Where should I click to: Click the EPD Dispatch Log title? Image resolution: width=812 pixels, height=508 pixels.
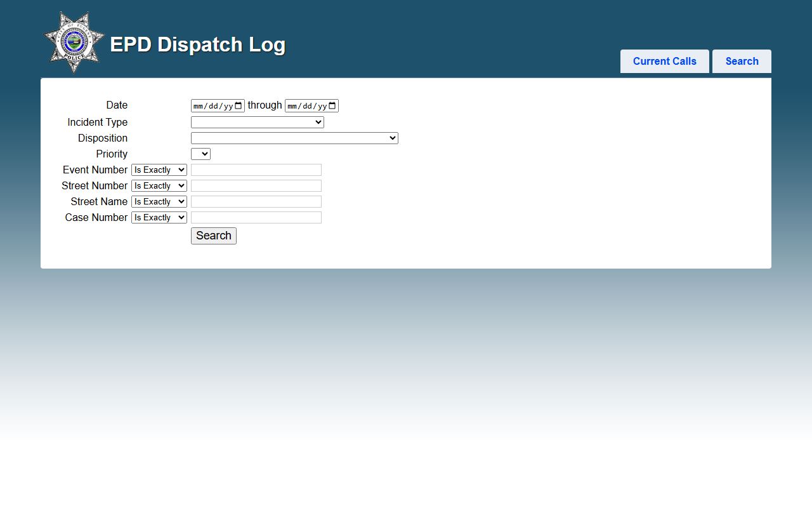[x=198, y=44]
